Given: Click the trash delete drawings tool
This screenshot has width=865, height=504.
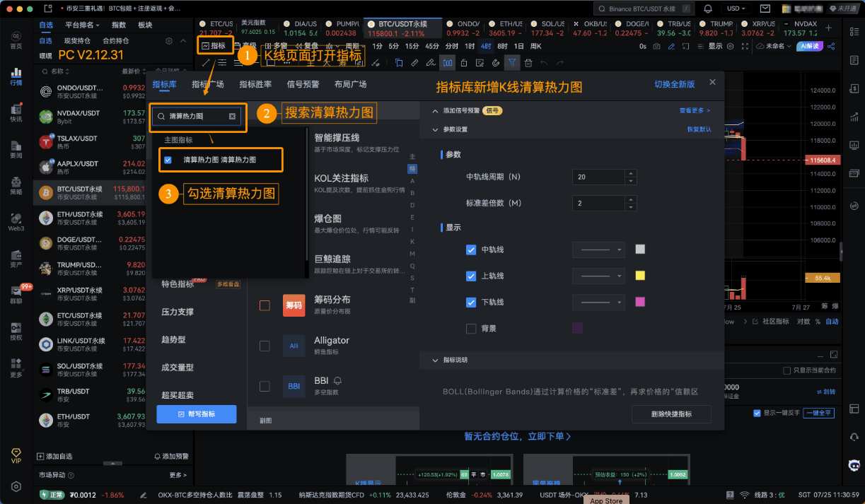Looking at the screenshot, I should (528, 62).
